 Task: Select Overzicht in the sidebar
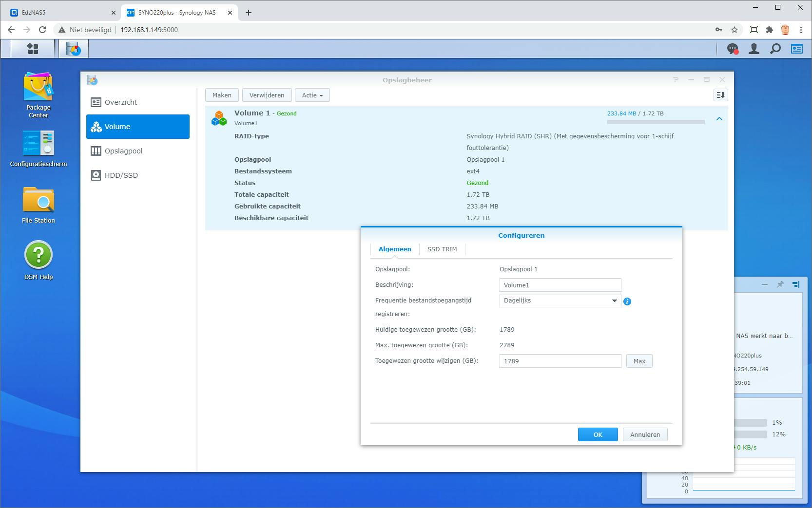(x=138, y=102)
